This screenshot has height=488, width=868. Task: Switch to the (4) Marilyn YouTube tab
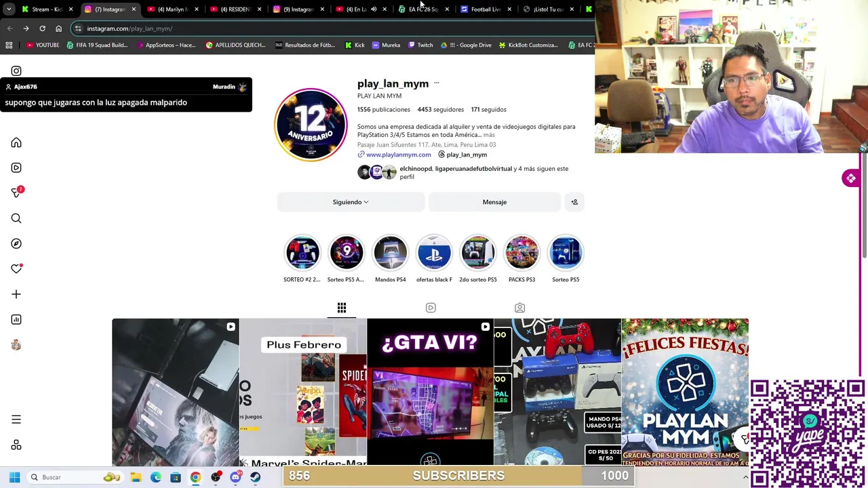coord(172,9)
